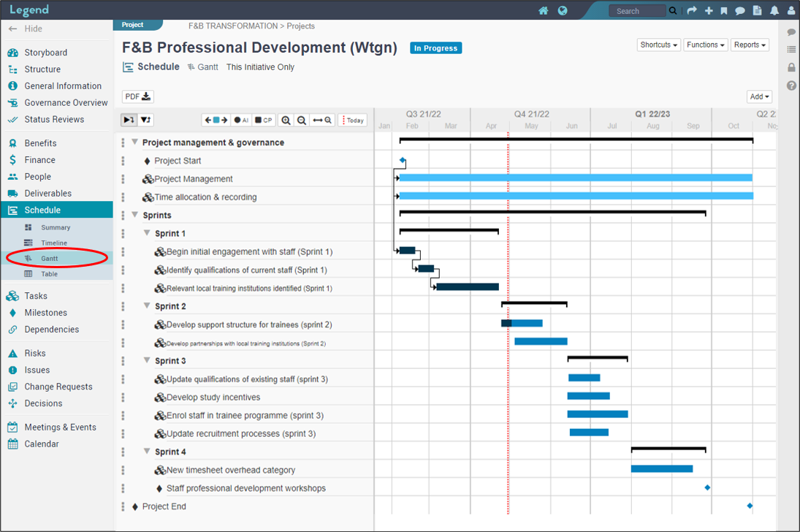Toggle AI display in Gantt toolbar

[x=241, y=120]
